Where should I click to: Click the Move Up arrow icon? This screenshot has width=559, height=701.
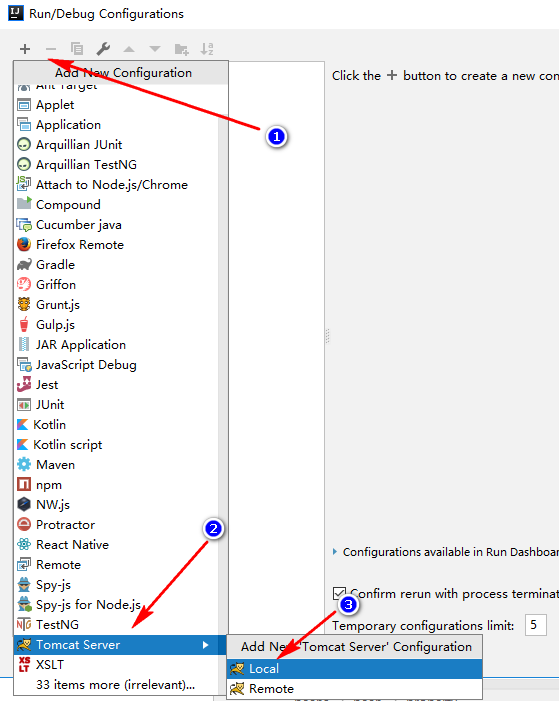129,49
